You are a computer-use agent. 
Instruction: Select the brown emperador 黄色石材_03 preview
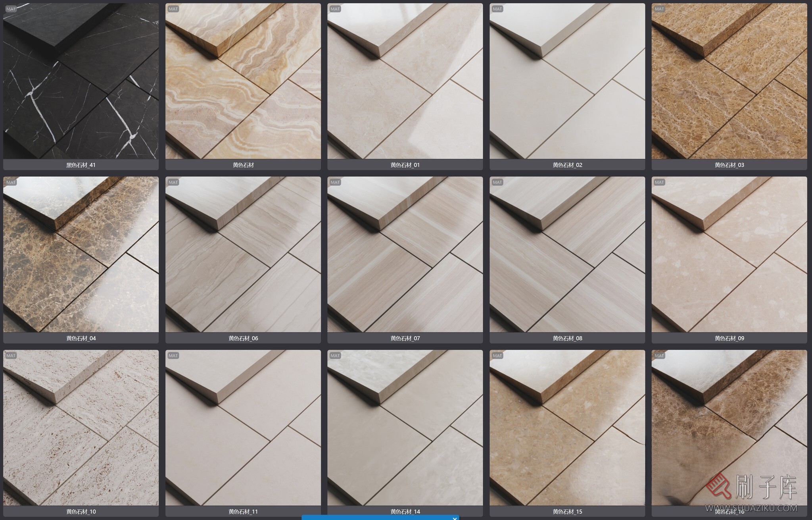coord(729,81)
